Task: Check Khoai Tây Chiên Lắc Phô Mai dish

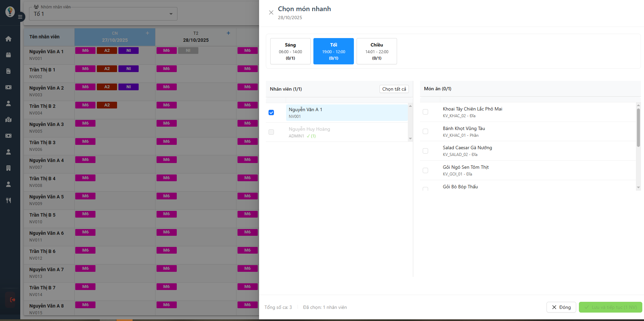Action: coord(425,112)
